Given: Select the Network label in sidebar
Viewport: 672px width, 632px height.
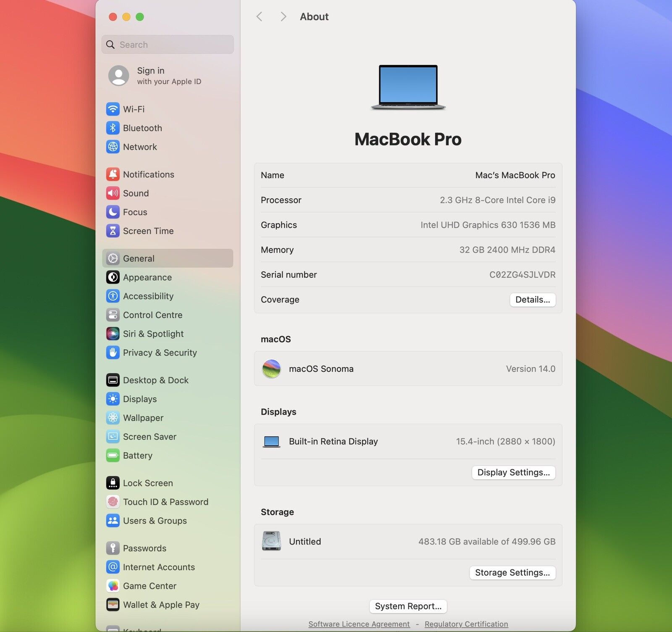Looking at the screenshot, I should click(140, 147).
